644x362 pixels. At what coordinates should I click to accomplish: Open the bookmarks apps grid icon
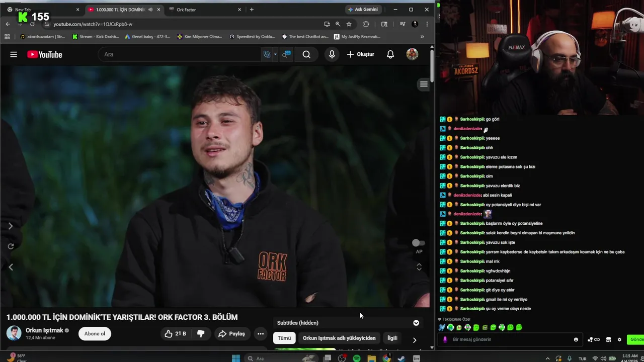click(x=7, y=36)
